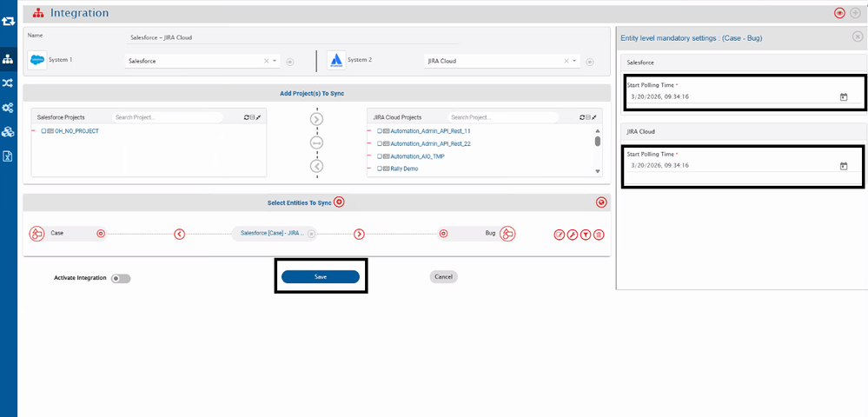Click the pin icon in Salesforce Projects
Image resolution: width=868 pixels, height=417 pixels.
[259, 117]
